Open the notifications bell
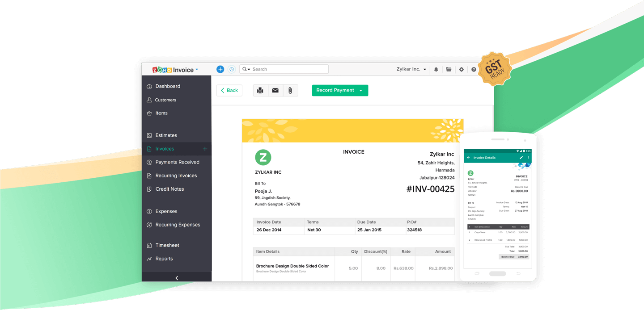Screen dimensions: 644x310 (436, 70)
